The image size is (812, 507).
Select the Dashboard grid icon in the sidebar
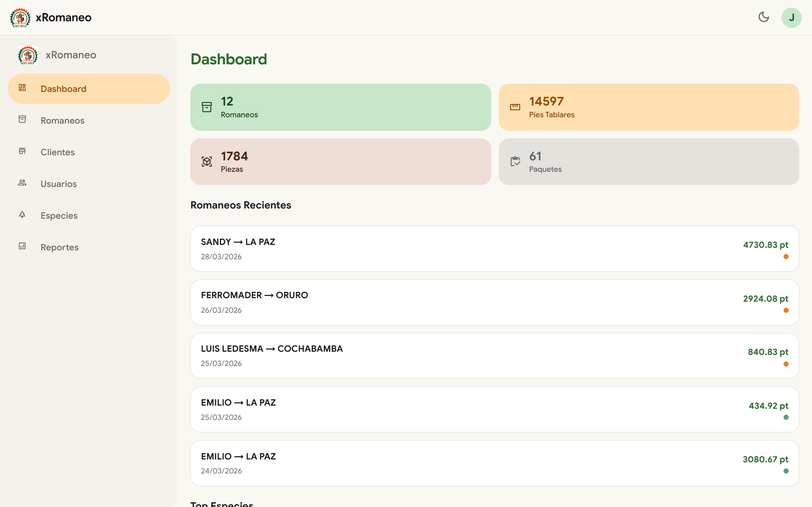point(22,88)
